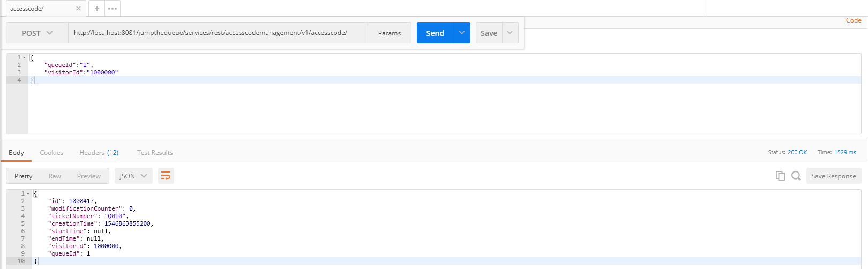This screenshot has height=269, width=868.
Task: Choose response format from JSON dropdown
Action: (x=133, y=176)
